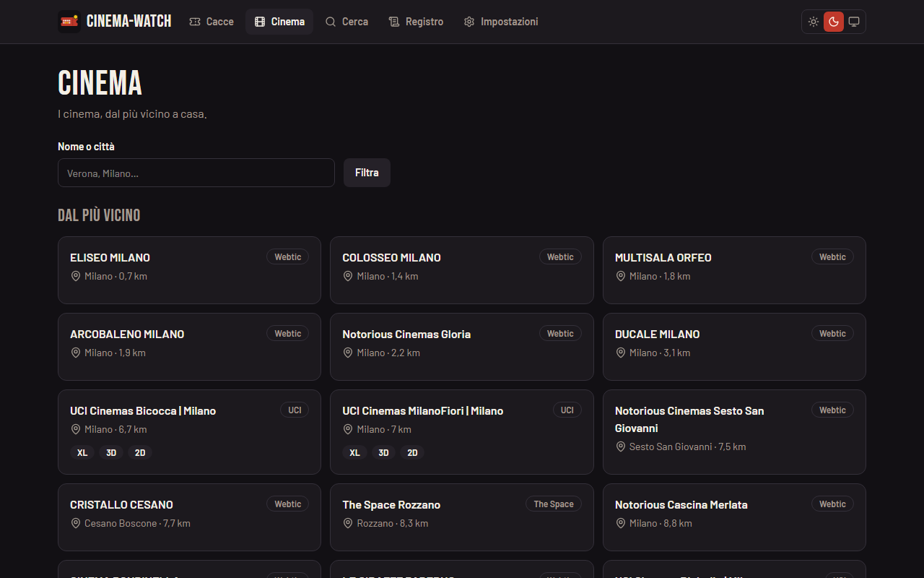924x578 pixels.
Task: Click location pin on DUCALE MILANO card
Action: [620, 353]
